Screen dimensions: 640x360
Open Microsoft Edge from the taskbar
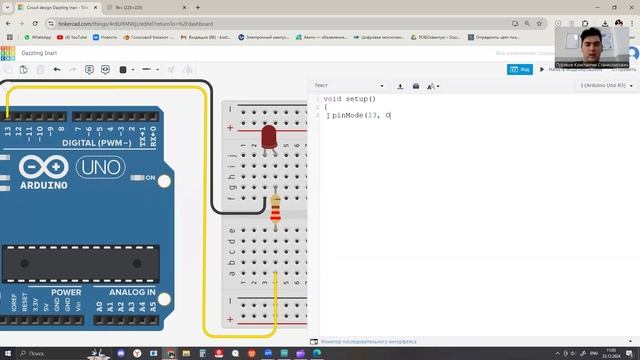click(317, 353)
